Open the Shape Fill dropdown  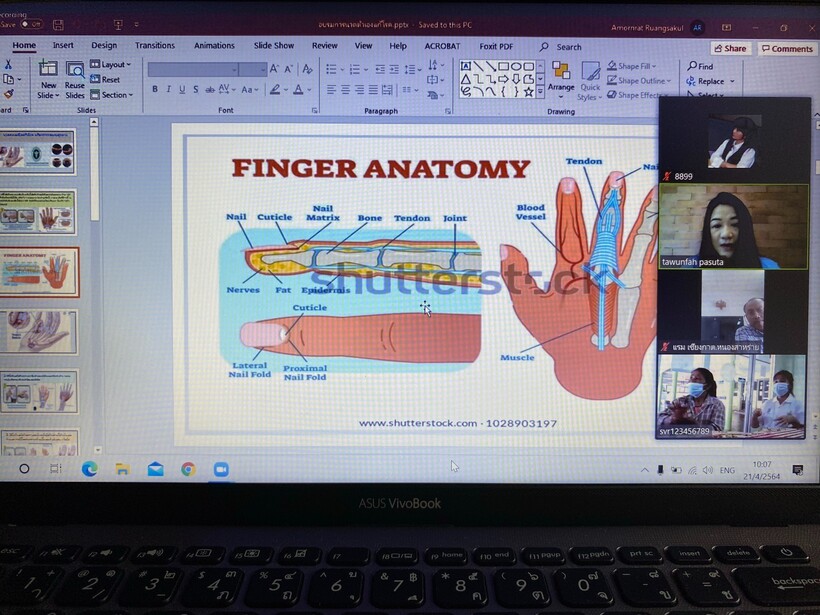tap(632, 66)
